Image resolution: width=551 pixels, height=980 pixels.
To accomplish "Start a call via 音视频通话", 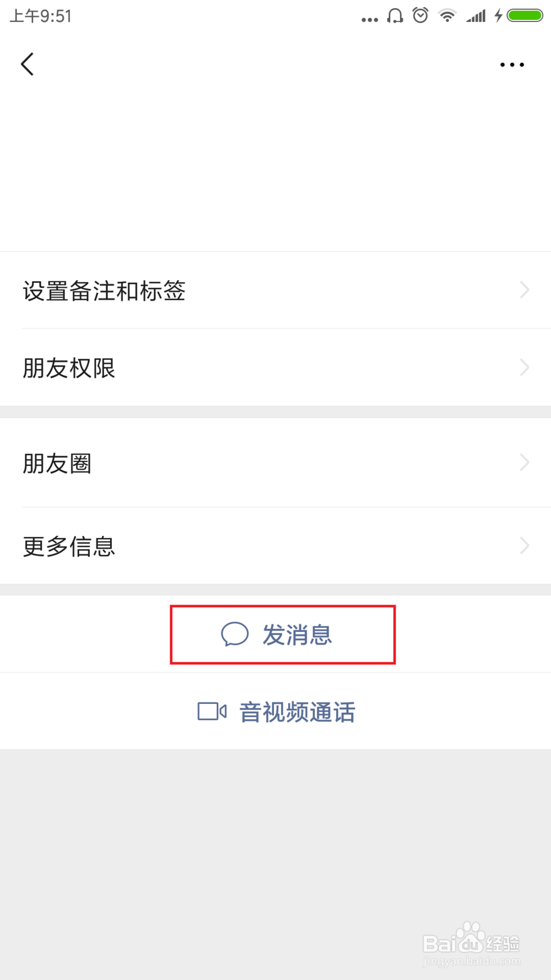I will 297,712.
